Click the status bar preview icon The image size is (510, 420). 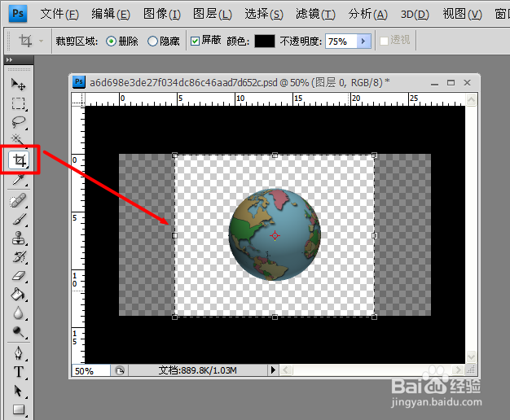(120, 370)
